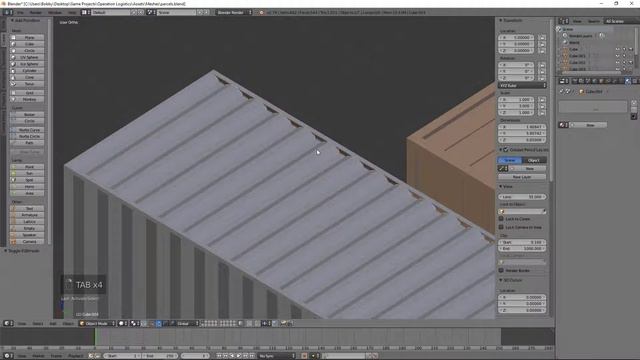Open the 3D viewport View menu
The height and width of the screenshot is (360, 640).
click(22, 324)
